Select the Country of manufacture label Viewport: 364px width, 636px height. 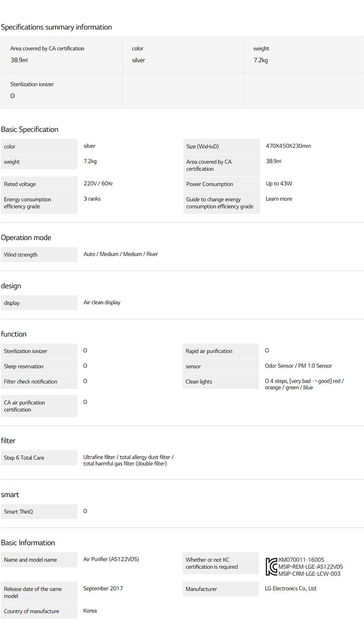(39, 611)
